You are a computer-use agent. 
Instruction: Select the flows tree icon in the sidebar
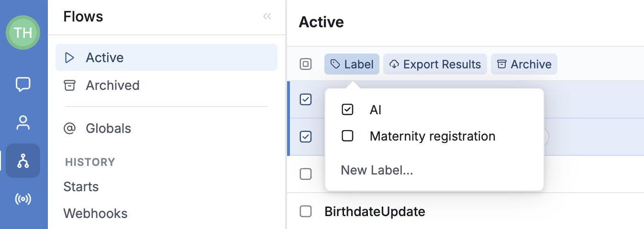[x=23, y=161]
